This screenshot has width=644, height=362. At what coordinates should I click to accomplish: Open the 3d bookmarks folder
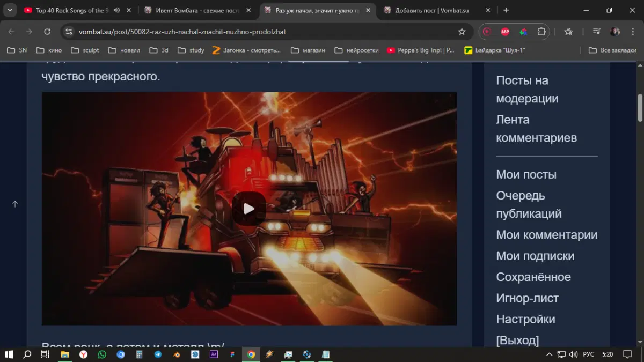coord(159,50)
